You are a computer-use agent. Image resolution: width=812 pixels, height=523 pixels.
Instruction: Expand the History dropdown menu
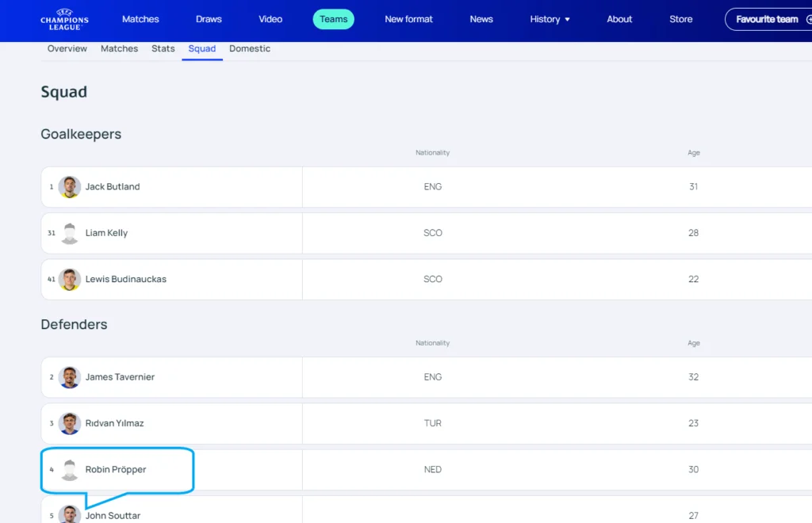click(x=550, y=19)
